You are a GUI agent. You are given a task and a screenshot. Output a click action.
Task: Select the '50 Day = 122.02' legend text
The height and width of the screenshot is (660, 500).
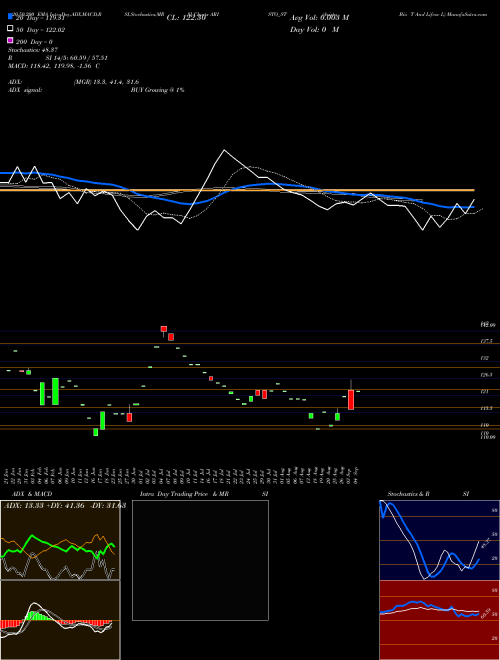click(40, 30)
